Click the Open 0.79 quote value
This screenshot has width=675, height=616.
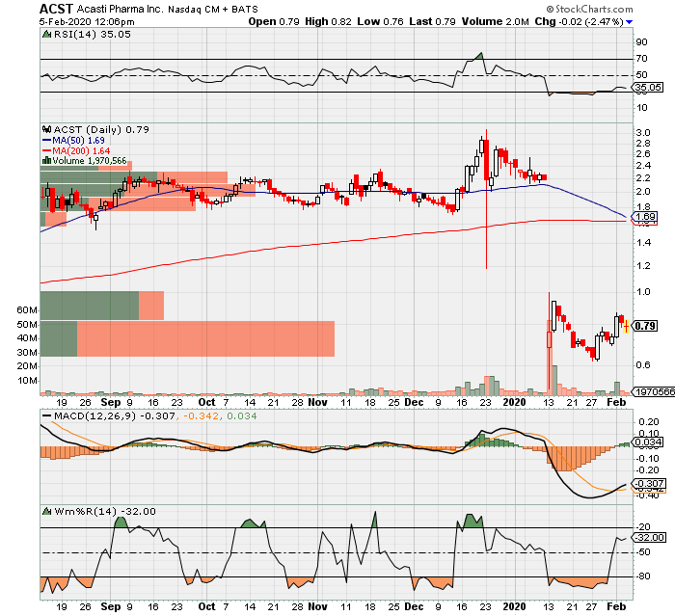274,21
